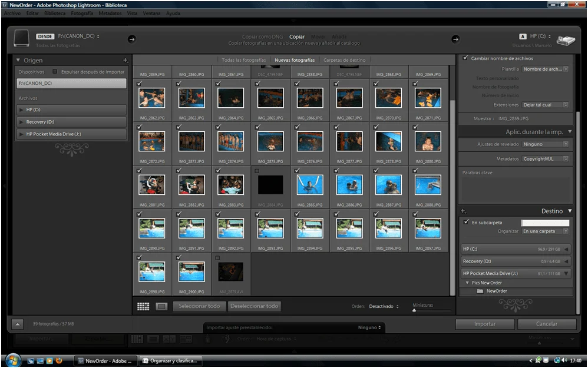Image resolution: width=588 pixels, height=368 pixels.
Task: Open the Biblioteca menu
Action: click(x=55, y=13)
